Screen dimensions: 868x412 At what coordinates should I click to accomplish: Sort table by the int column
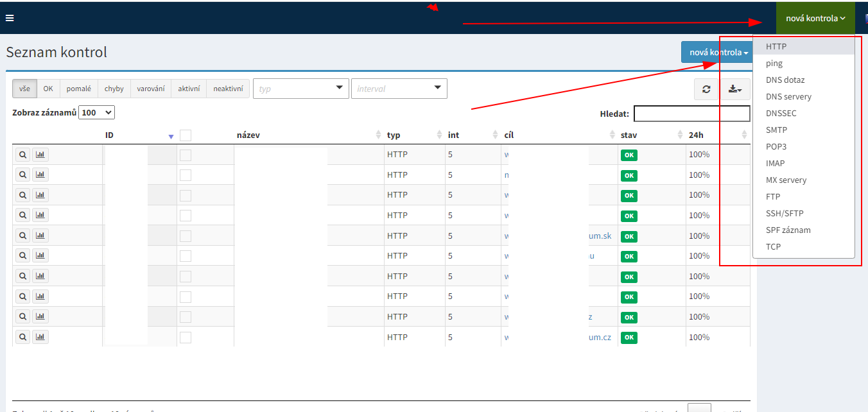click(x=473, y=135)
